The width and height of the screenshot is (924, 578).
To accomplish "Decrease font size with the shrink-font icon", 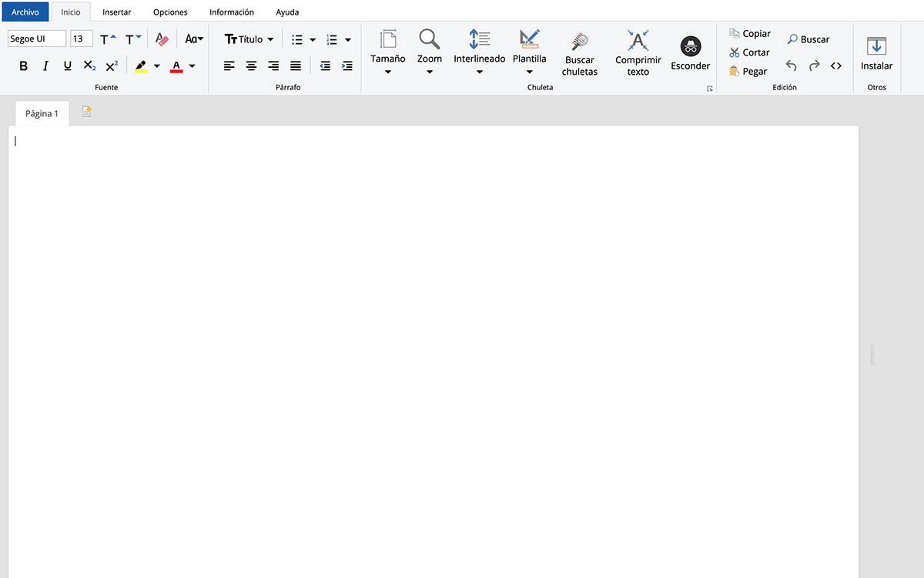I will [133, 39].
